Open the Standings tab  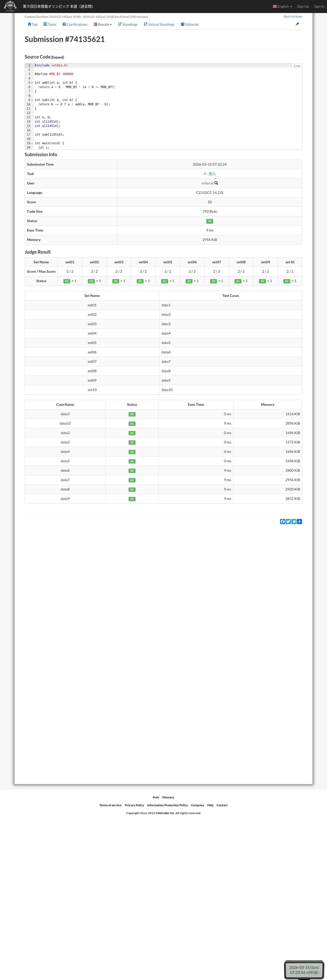pyautogui.click(x=128, y=24)
